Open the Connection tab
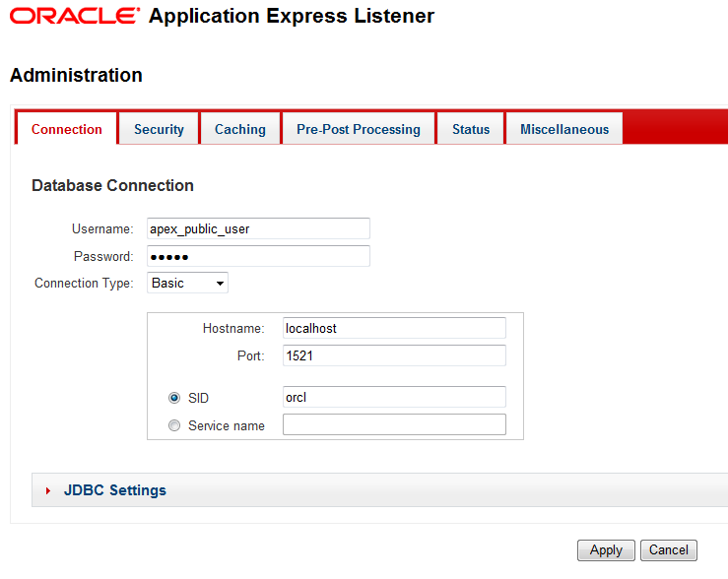Screen dimensions: 728x579 point(66,129)
